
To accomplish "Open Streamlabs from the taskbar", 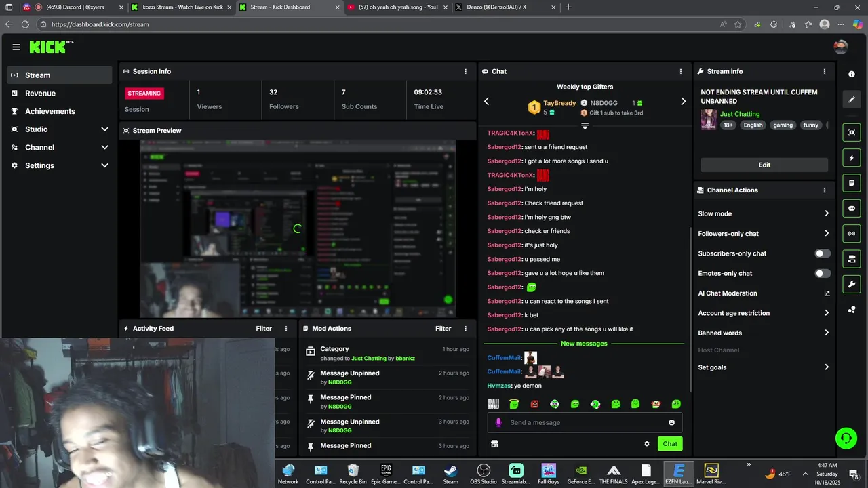I will pos(516,474).
